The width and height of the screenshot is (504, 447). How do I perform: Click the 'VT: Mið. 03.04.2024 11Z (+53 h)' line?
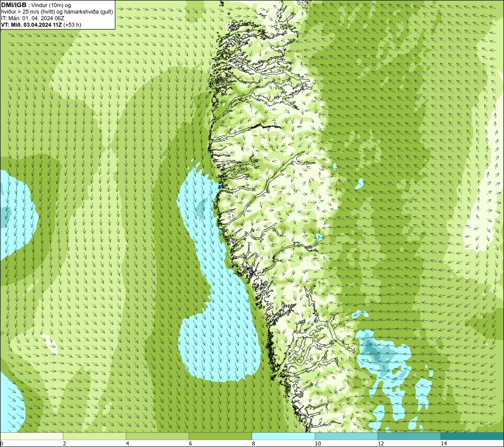pos(41,25)
